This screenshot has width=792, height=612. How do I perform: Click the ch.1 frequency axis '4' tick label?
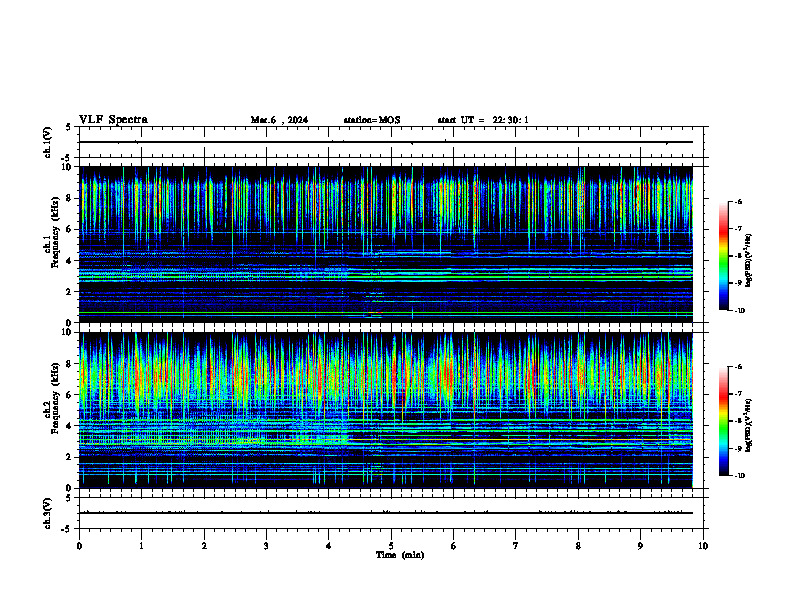click(x=70, y=261)
